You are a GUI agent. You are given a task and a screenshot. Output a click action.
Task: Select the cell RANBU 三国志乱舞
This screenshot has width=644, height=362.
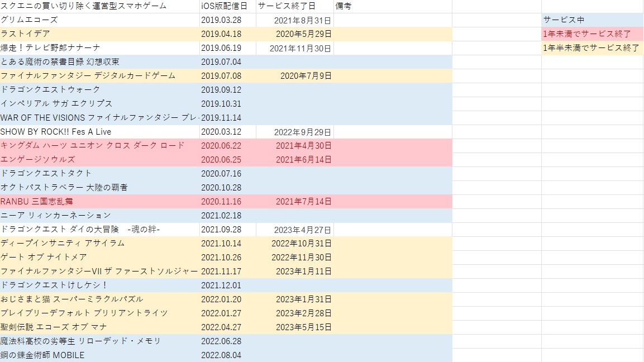point(100,202)
